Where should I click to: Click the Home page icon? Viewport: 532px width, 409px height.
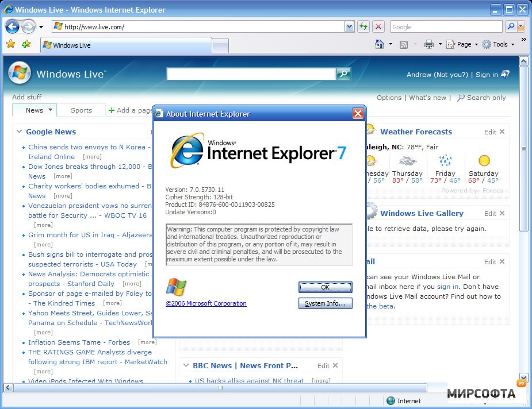(380, 44)
